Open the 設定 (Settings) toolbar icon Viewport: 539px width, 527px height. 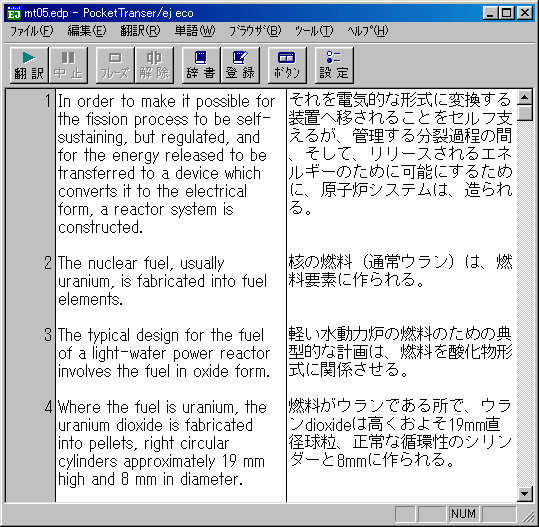tap(334, 65)
